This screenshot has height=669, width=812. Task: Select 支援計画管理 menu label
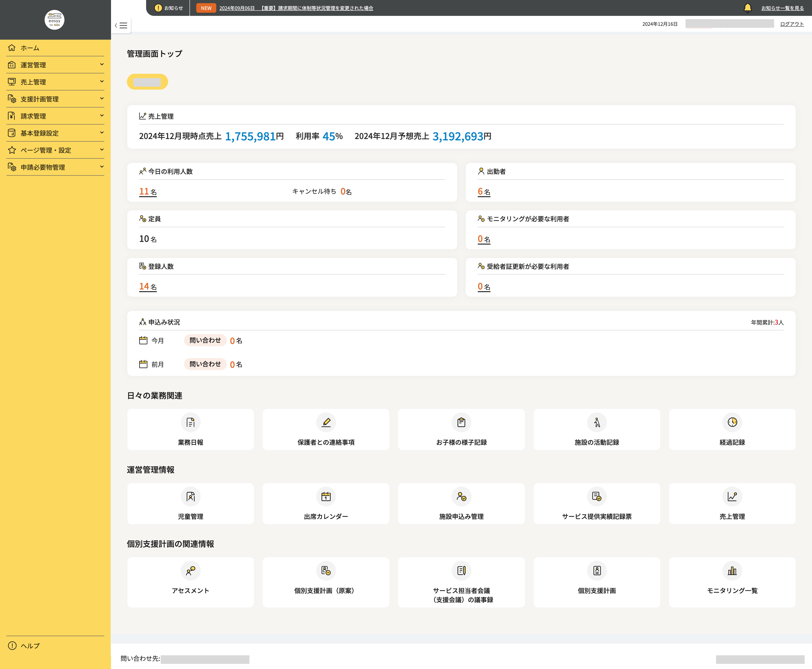[x=40, y=99]
